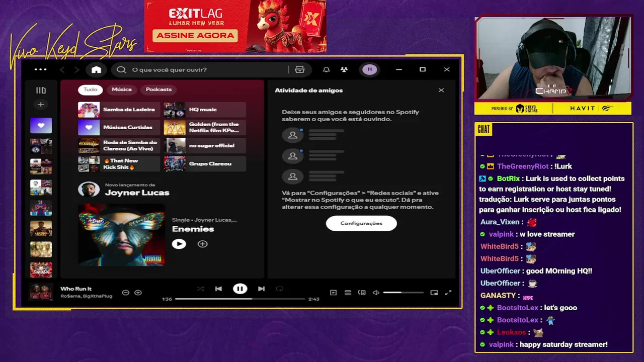Click chat username 'Leokaos'

(511, 332)
